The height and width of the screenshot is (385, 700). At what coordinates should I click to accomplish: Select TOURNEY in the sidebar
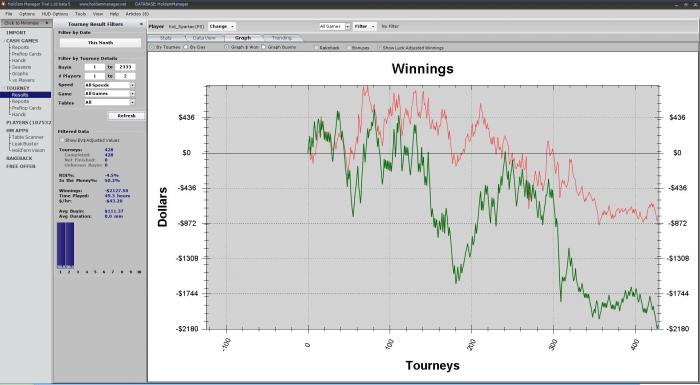(x=18, y=88)
